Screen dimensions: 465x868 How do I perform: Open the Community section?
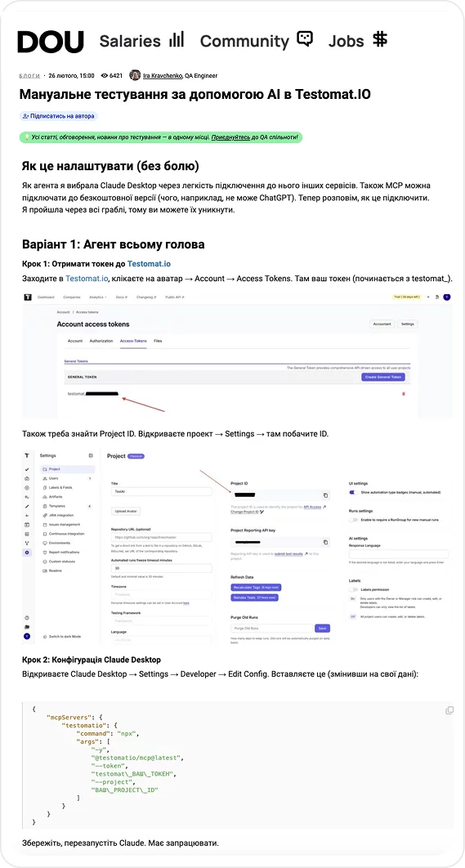point(257,41)
